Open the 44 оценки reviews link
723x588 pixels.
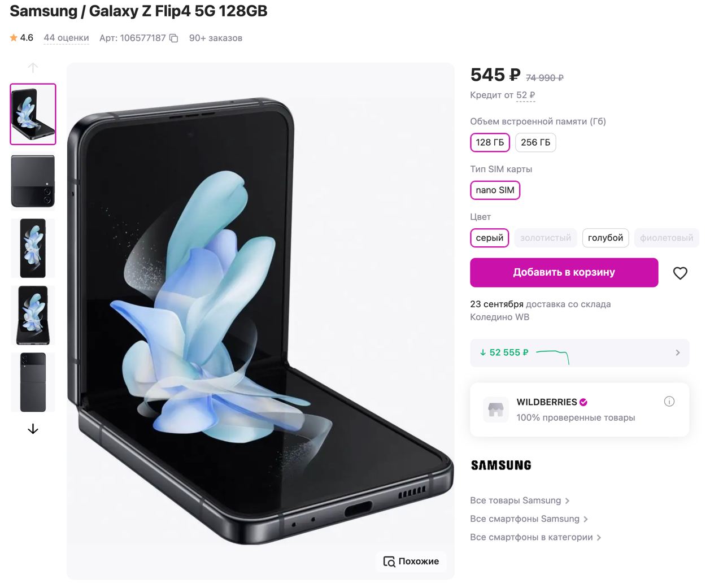66,38
